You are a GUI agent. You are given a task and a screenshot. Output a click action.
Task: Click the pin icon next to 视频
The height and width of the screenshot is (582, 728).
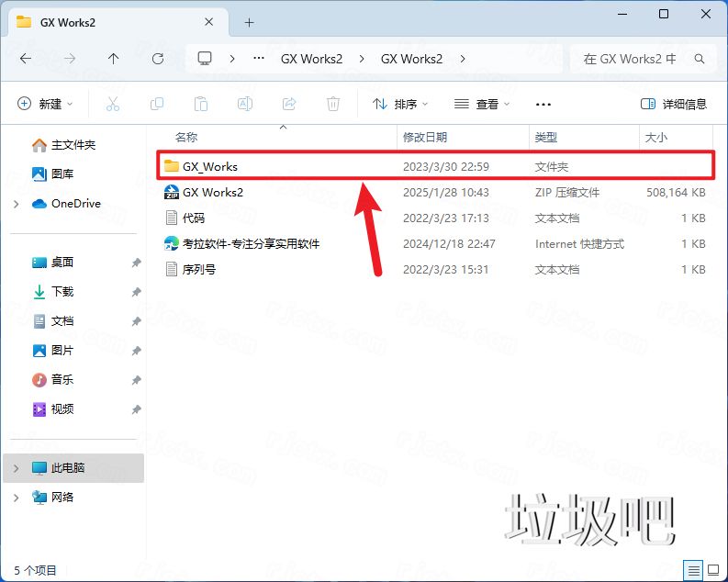coord(136,409)
